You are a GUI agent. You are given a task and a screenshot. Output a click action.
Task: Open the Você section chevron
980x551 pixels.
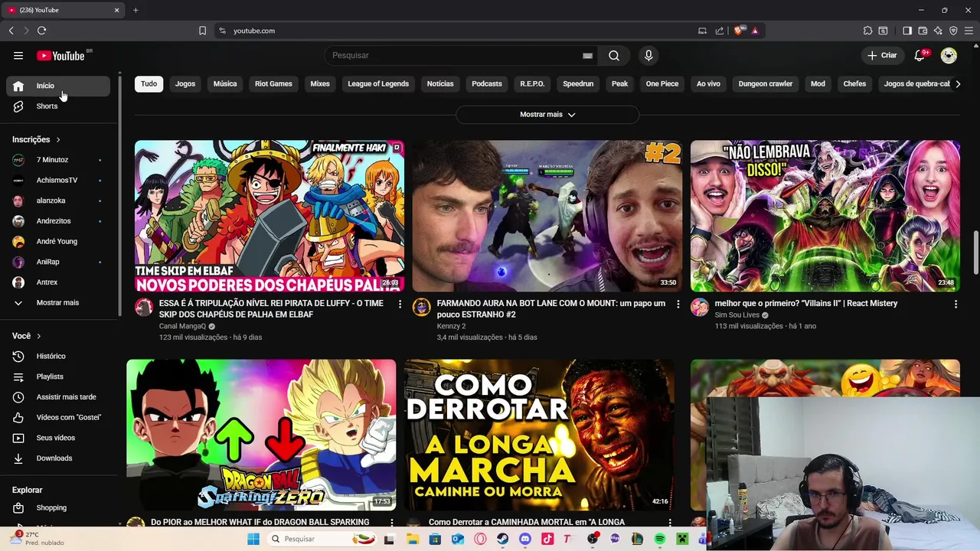[39, 336]
